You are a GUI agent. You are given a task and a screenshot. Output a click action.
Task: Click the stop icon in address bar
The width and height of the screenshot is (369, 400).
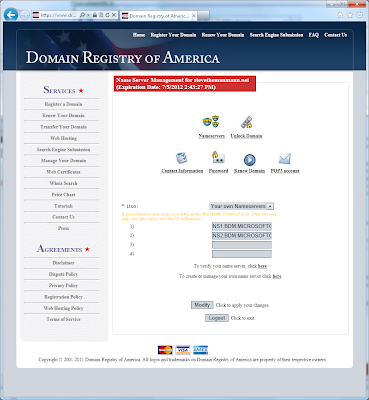pyautogui.click(x=114, y=15)
